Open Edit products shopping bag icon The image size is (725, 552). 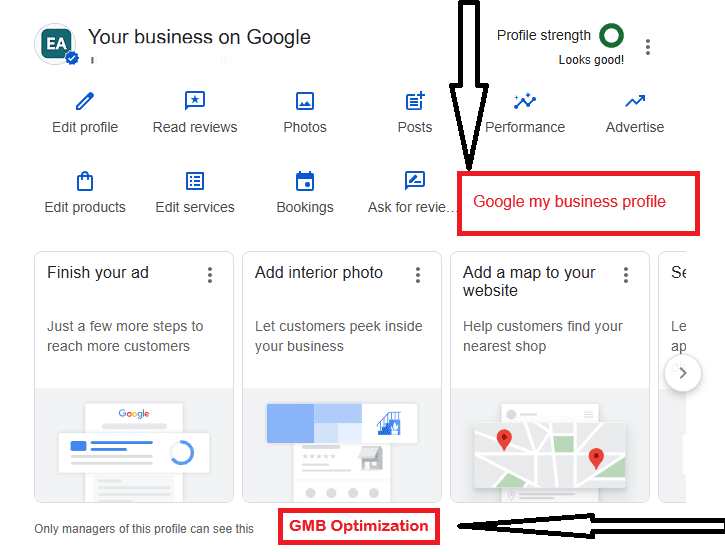pyautogui.click(x=85, y=181)
